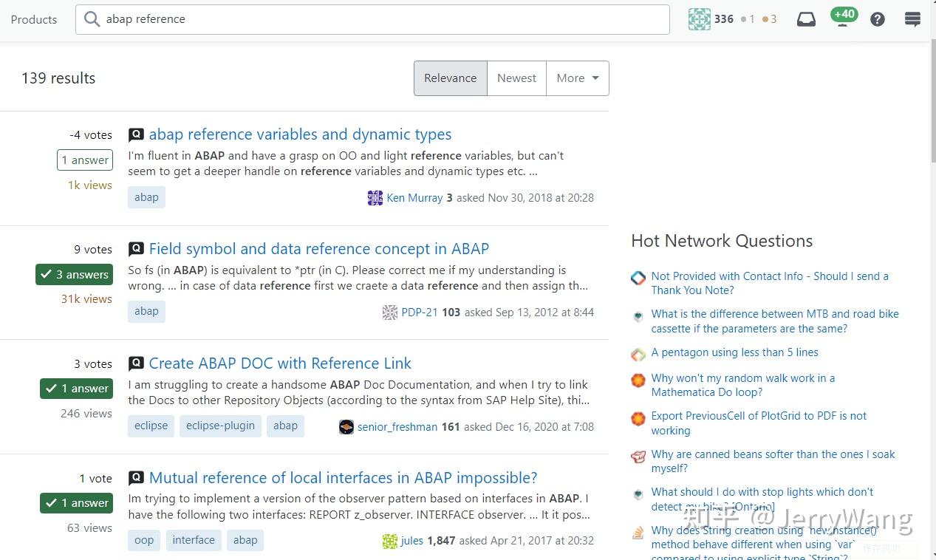Click question icon beside 'Mutual reference of local interfaces'
The image size is (936, 560).
(136, 479)
